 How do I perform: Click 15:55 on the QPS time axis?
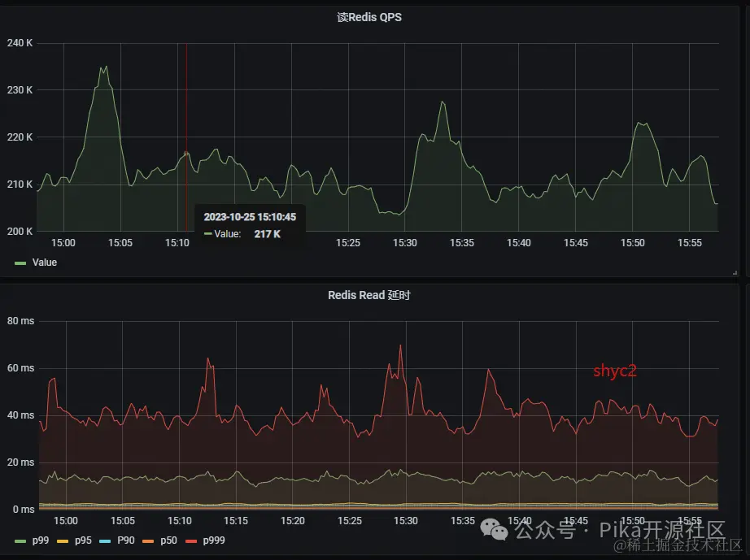pyautogui.click(x=689, y=243)
